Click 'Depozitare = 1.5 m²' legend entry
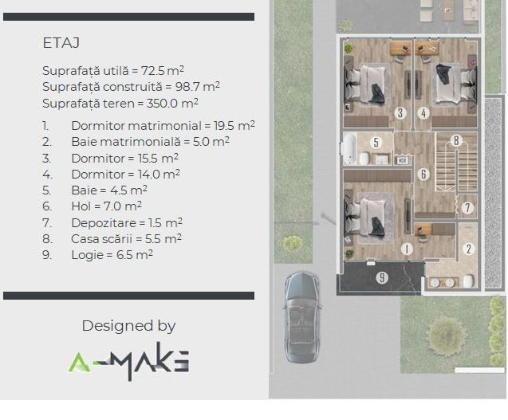 coord(127,223)
